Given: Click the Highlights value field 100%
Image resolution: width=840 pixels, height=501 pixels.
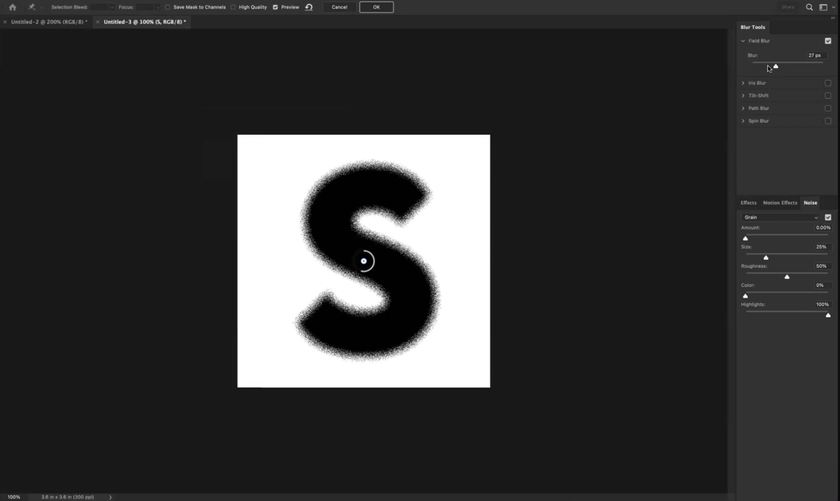Looking at the screenshot, I should click(822, 304).
